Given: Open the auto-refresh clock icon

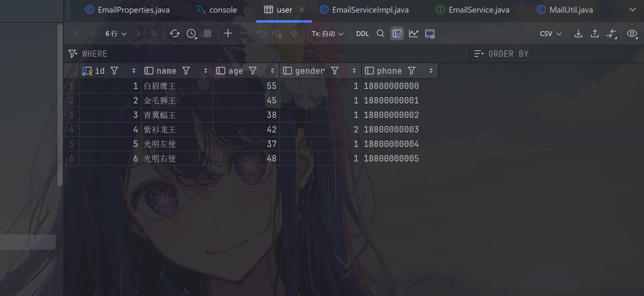Looking at the screenshot, I should click(x=191, y=33).
